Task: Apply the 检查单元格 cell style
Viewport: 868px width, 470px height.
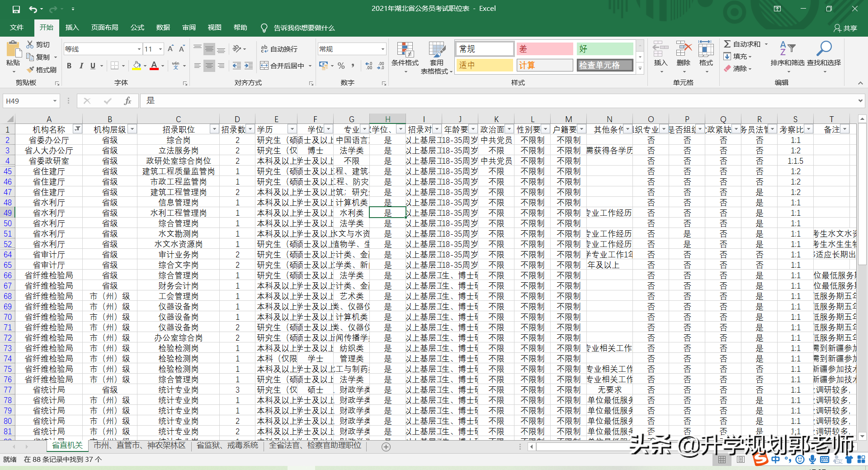Action: pos(605,65)
